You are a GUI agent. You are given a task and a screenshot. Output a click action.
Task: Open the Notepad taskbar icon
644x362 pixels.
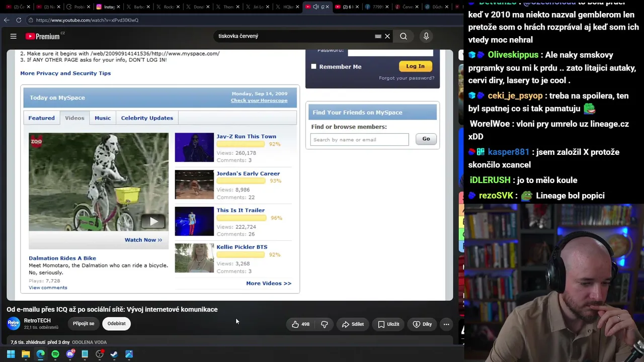(85, 354)
